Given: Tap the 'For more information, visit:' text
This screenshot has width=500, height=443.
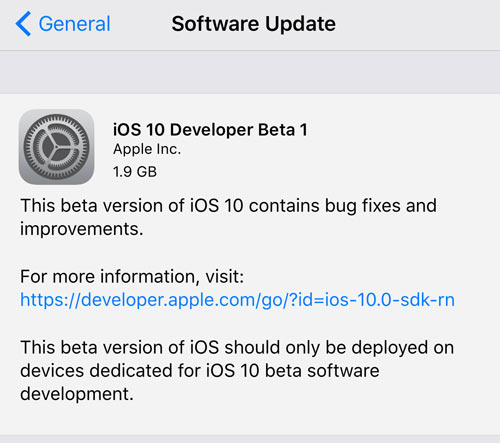Looking at the screenshot, I should (132, 276).
